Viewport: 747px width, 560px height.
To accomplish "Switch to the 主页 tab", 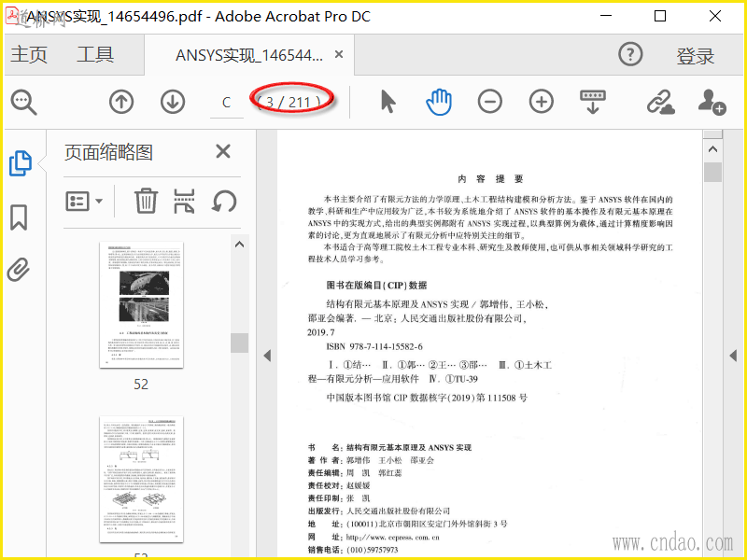I will 29,54.
